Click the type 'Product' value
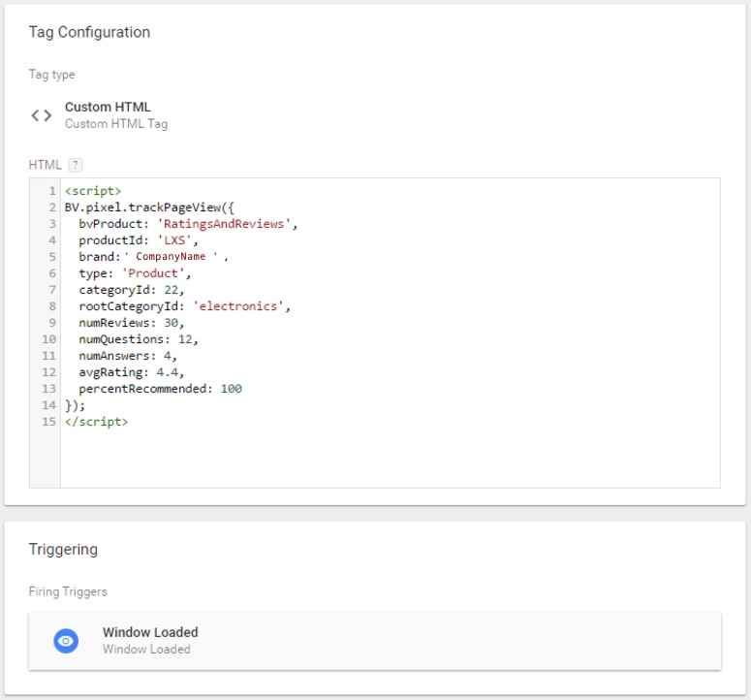 coord(153,273)
